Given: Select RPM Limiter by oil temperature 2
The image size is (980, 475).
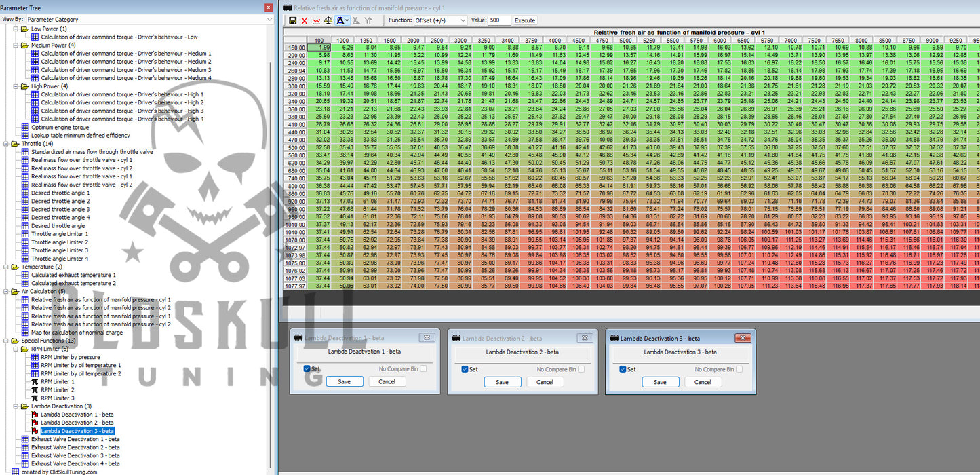Looking at the screenshot, I should coord(81,373).
